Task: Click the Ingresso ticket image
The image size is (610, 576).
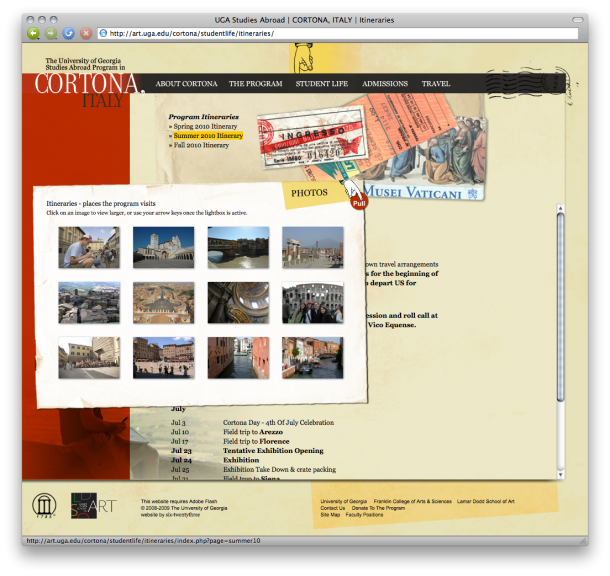Action: pos(313,138)
